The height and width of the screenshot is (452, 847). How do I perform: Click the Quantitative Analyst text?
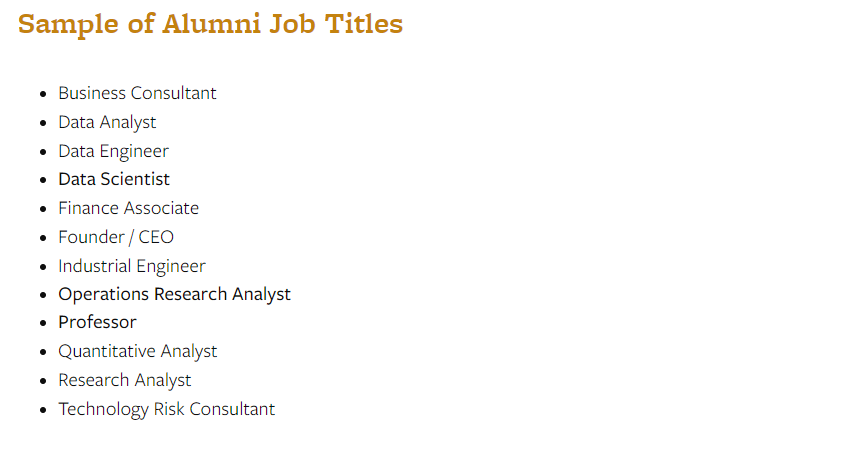pos(138,352)
